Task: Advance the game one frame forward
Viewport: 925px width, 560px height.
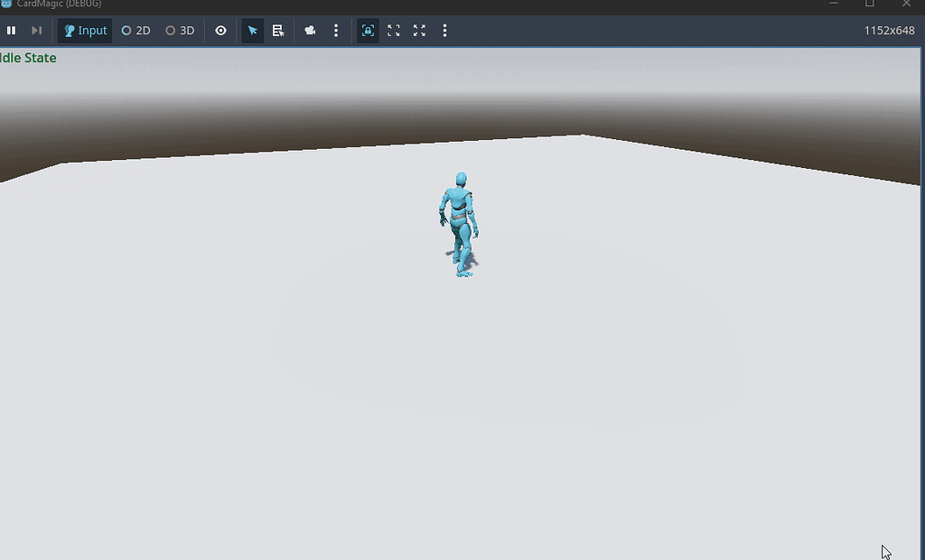Action: click(35, 30)
